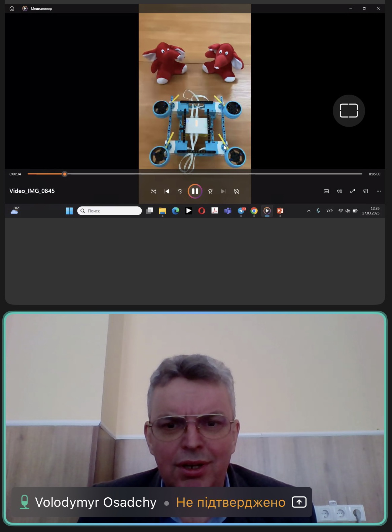
Task: Click the media player home icon
Action: point(12,8)
